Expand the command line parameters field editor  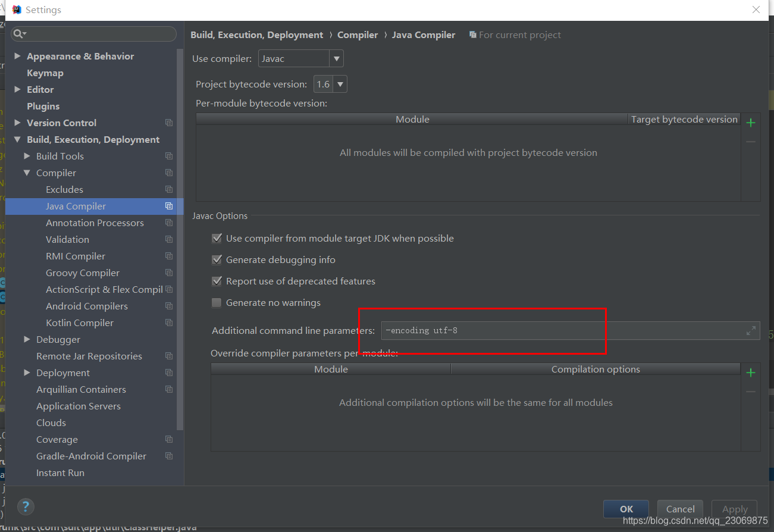pyautogui.click(x=751, y=331)
